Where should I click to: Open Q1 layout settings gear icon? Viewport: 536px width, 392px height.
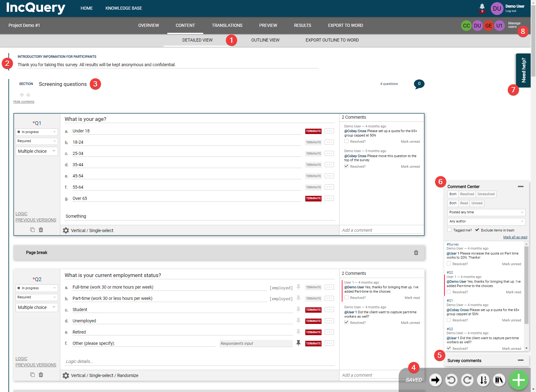click(66, 231)
